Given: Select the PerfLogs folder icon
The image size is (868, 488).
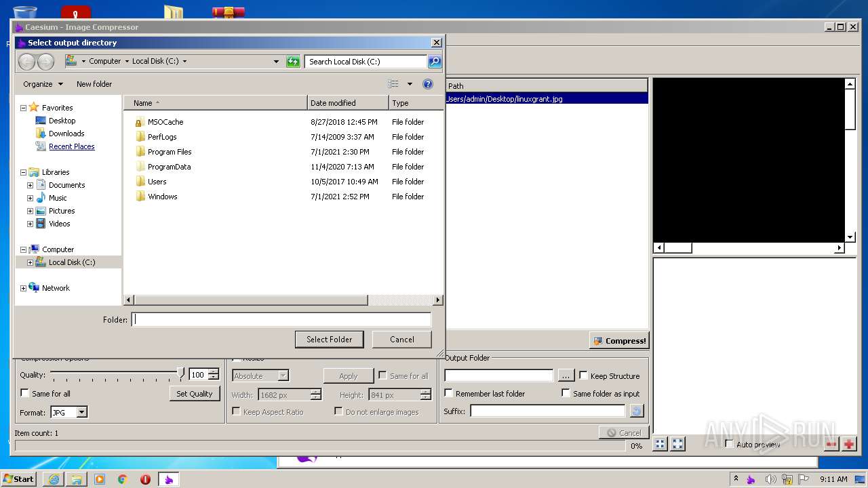Looking at the screenshot, I should tap(140, 137).
